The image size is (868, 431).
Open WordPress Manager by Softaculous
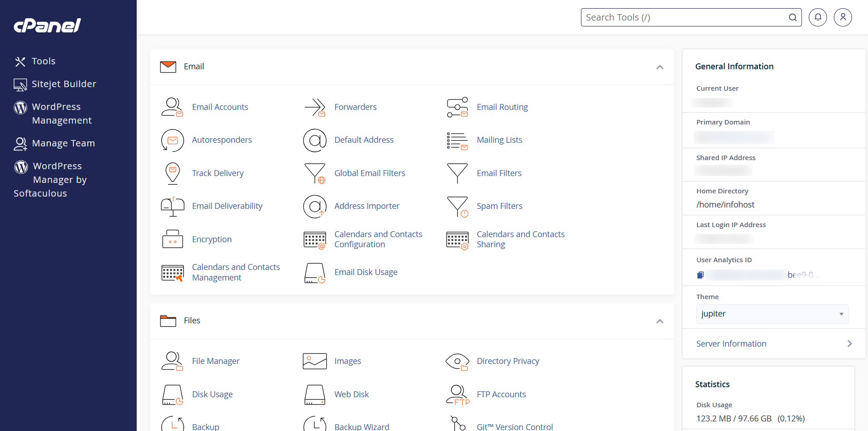tap(50, 180)
